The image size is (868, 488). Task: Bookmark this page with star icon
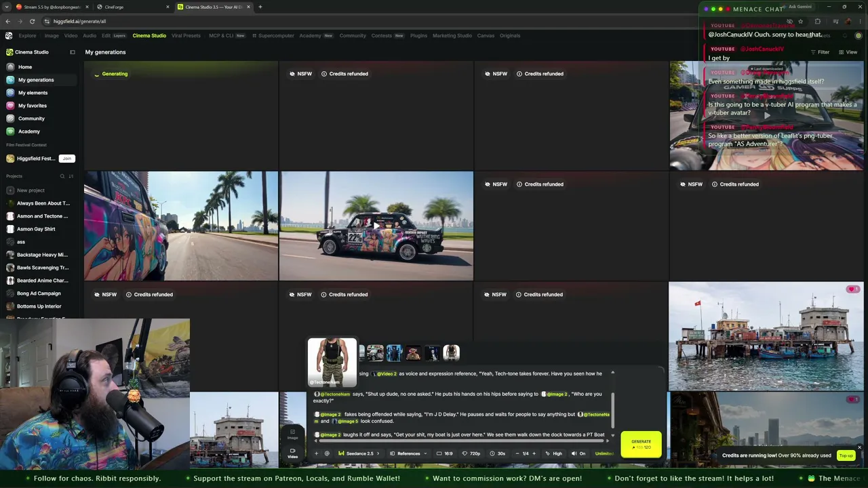(x=800, y=21)
